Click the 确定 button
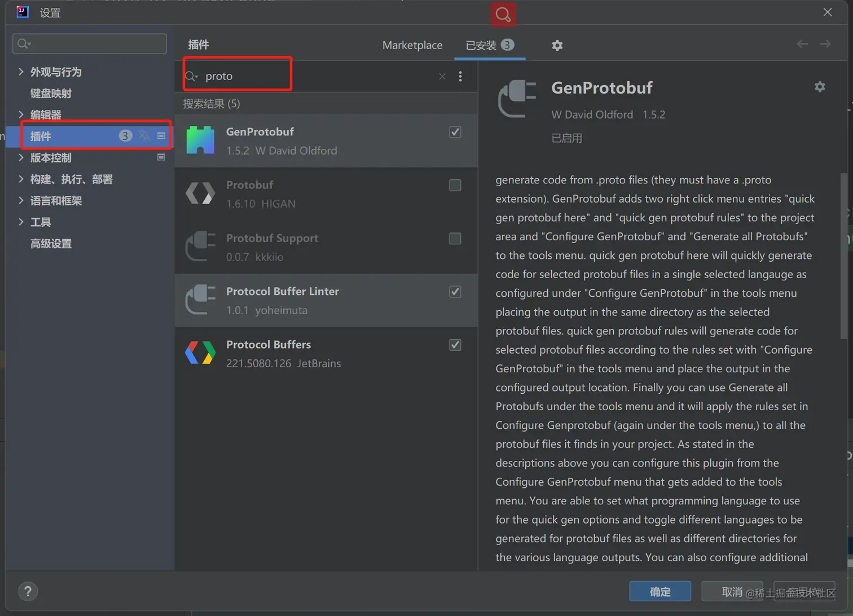The image size is (853, 616). pyautogui.click(x=660, y=591)
